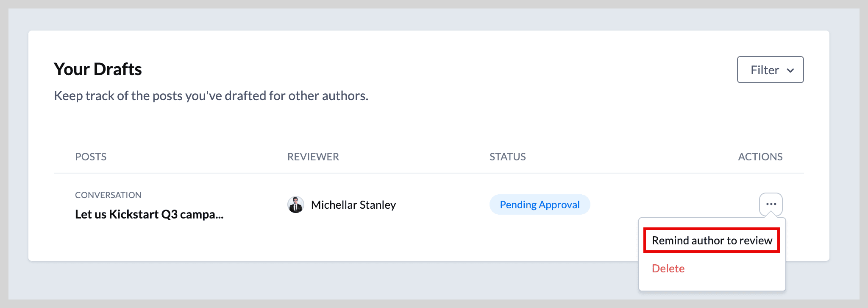Expand the Filter dropdown
868x308 pixels.
[770, 70]
